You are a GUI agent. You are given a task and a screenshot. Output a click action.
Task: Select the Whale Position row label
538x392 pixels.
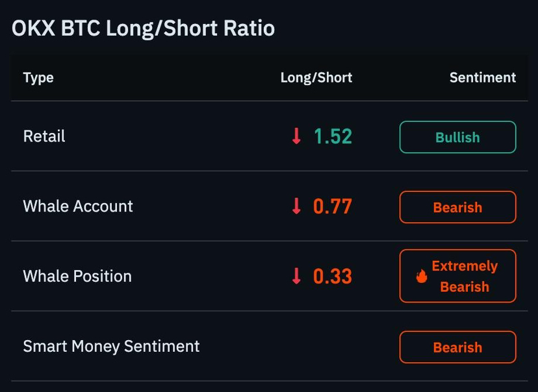point(77,276)
